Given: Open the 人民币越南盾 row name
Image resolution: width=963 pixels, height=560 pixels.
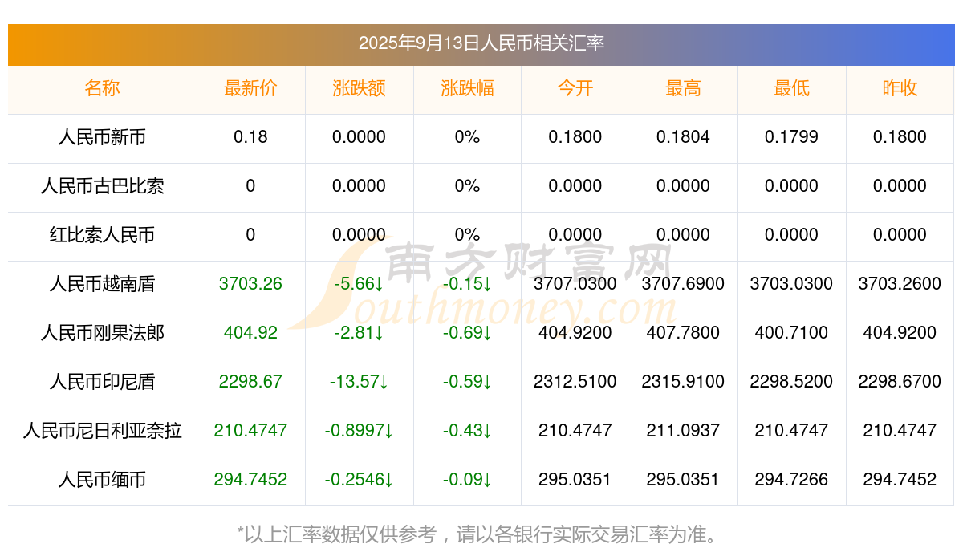Looking at the screenshot, I should (x=102, y=285).
